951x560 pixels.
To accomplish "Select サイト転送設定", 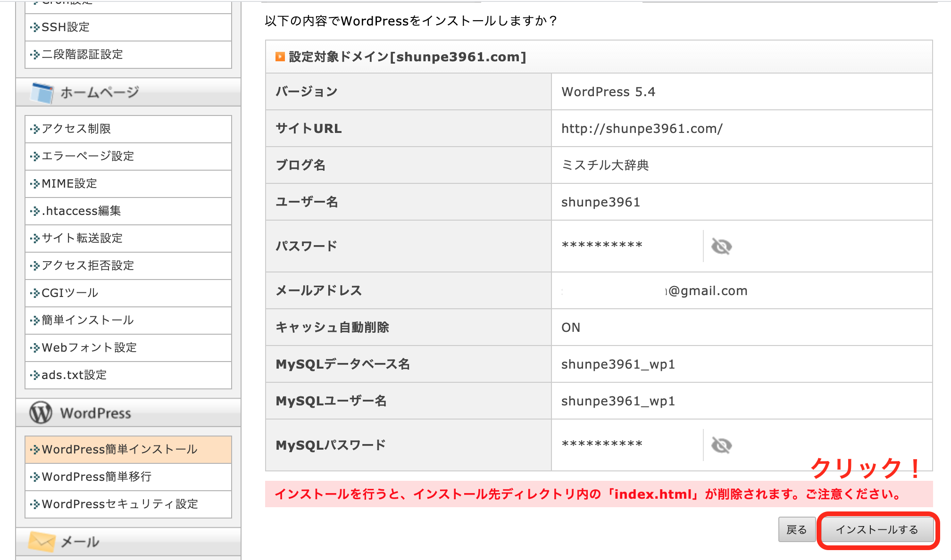I will [128, 239].
